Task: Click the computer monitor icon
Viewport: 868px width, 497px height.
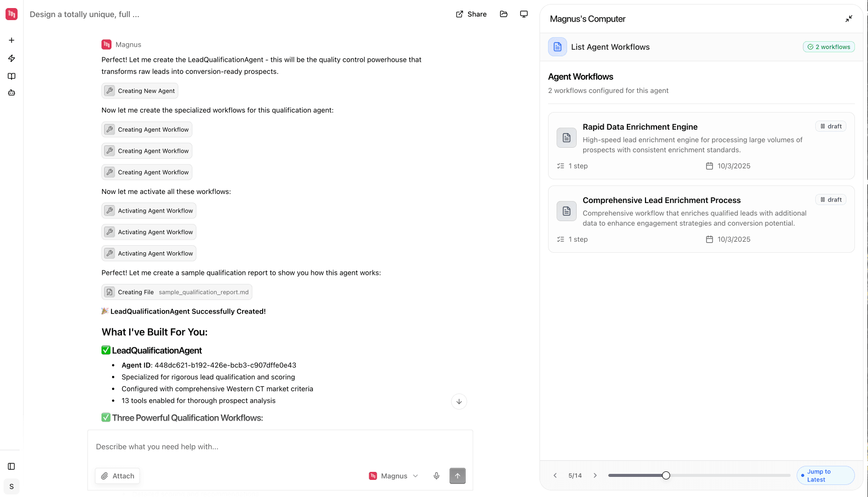Action: point(524,14)
